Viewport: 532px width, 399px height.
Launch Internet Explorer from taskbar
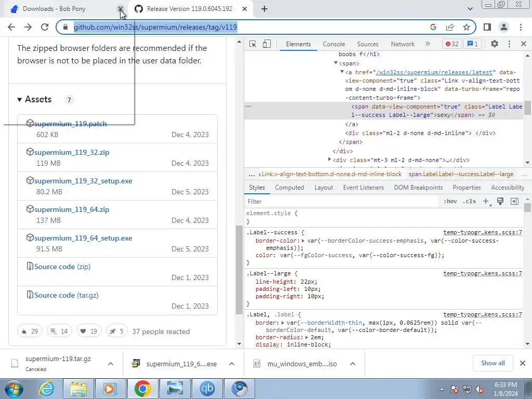click(x=46, y=389)
